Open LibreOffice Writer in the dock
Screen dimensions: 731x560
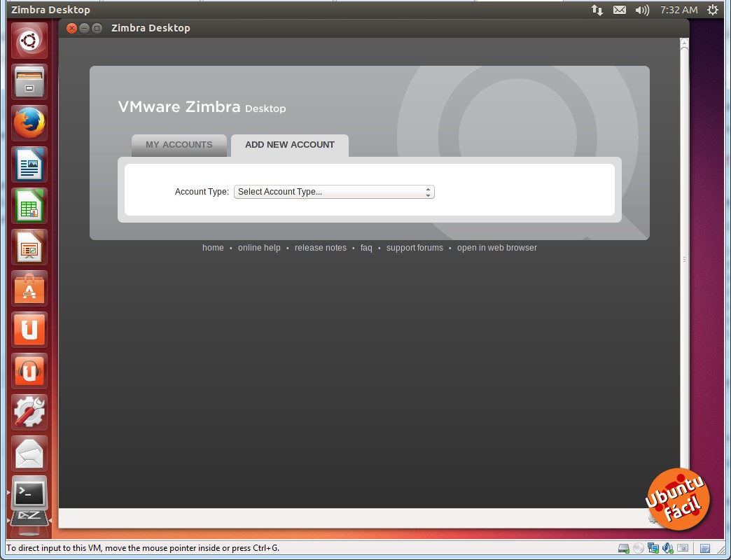point(29,164)
